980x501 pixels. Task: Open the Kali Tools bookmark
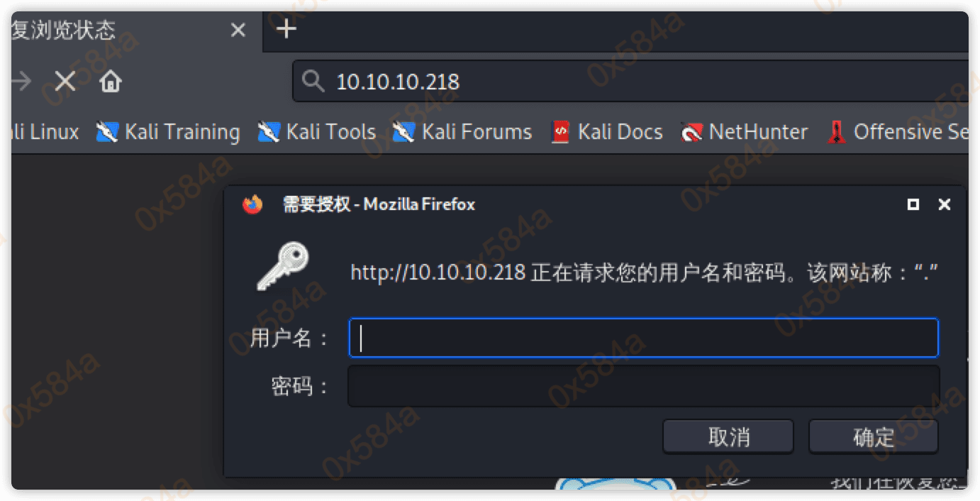[316, 132]
